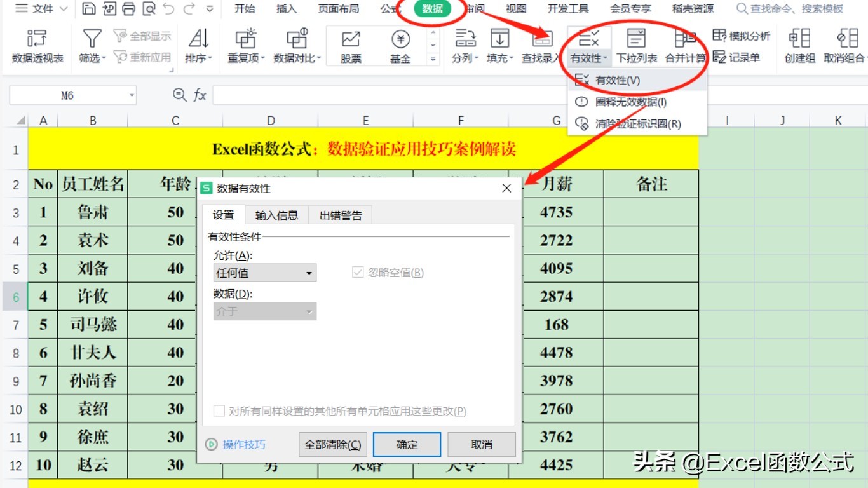The width and height of the screenshot is (868, 488).
Task: Click the 重新应用 reapply icon
Action: pos(120,57)
